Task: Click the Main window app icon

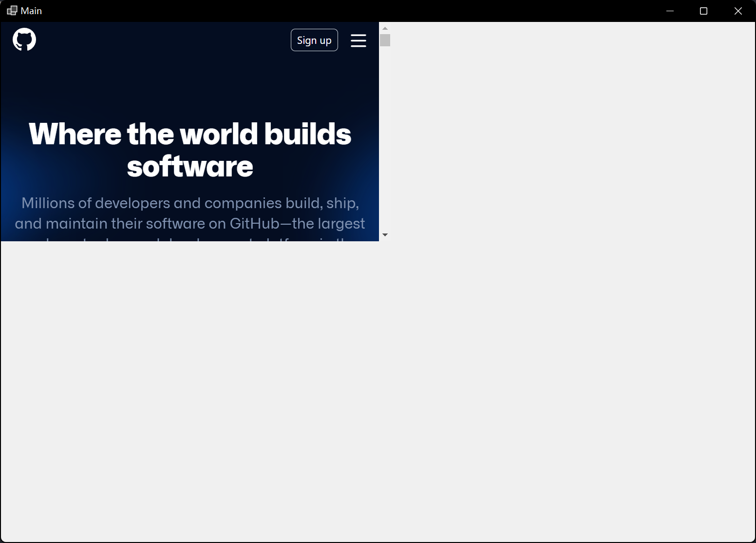Action: tap(12, 11)
